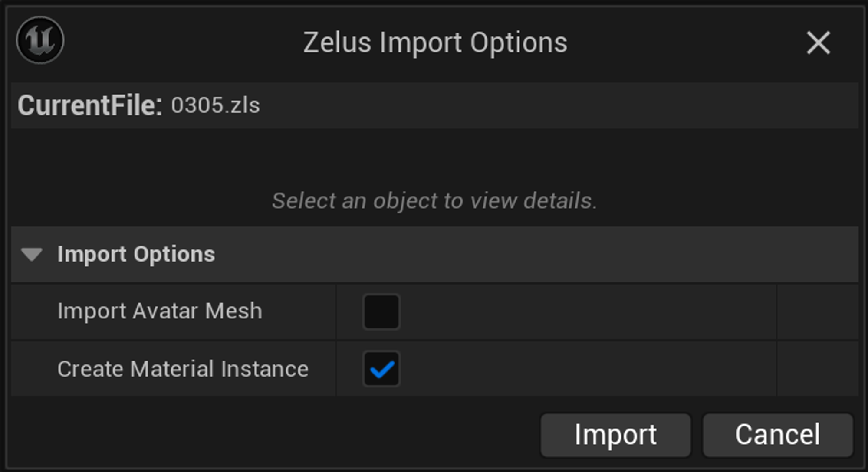This screenshot has width=868, height=472.
Task: Click the Import button
Action: [x=615, y=435]
